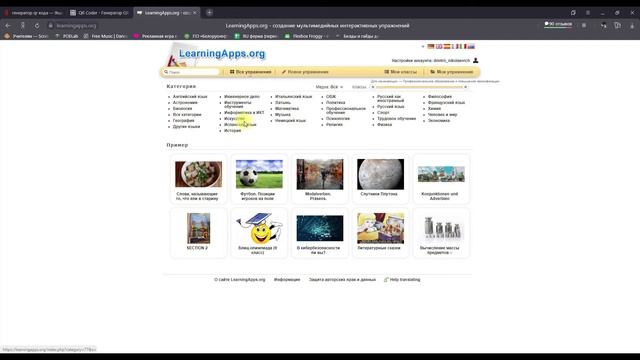640x360 pixels.
Task: Adjust the Классы level range slider
Action: click(419, 87)
